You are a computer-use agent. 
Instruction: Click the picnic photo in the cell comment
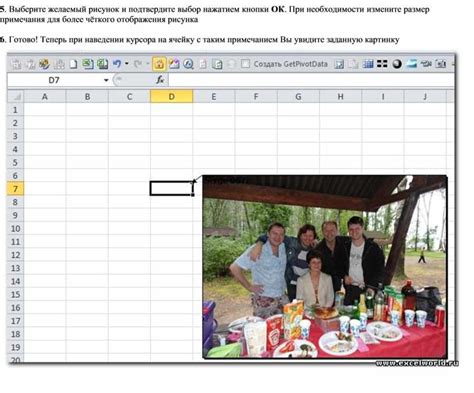(325, 267)
